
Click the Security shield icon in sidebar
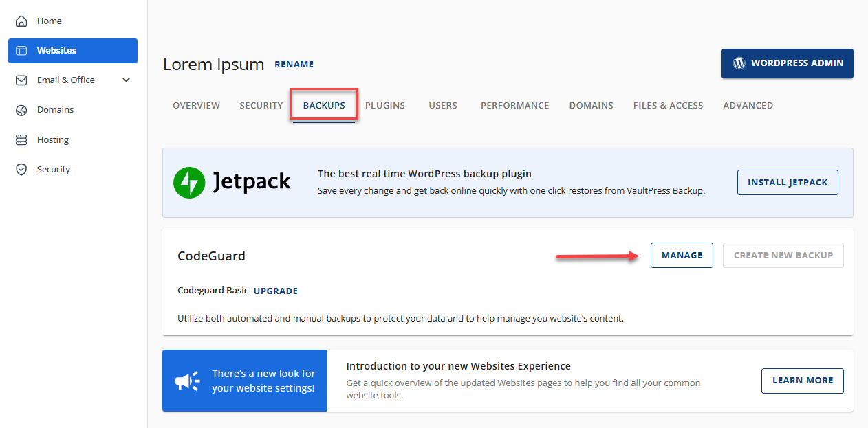coord(21,170)
